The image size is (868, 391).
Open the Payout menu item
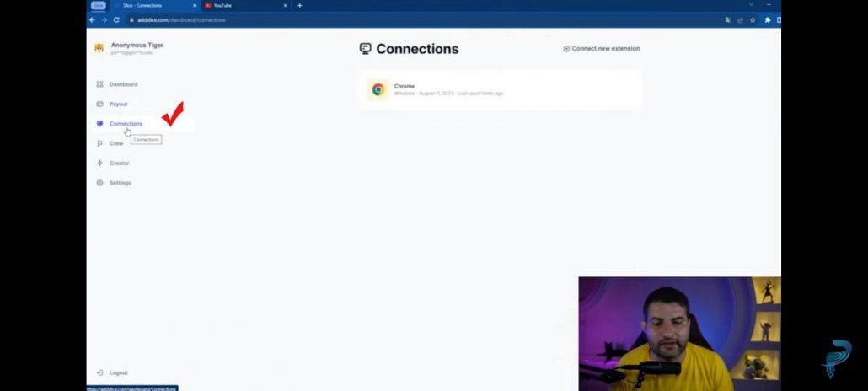(118, 104)
